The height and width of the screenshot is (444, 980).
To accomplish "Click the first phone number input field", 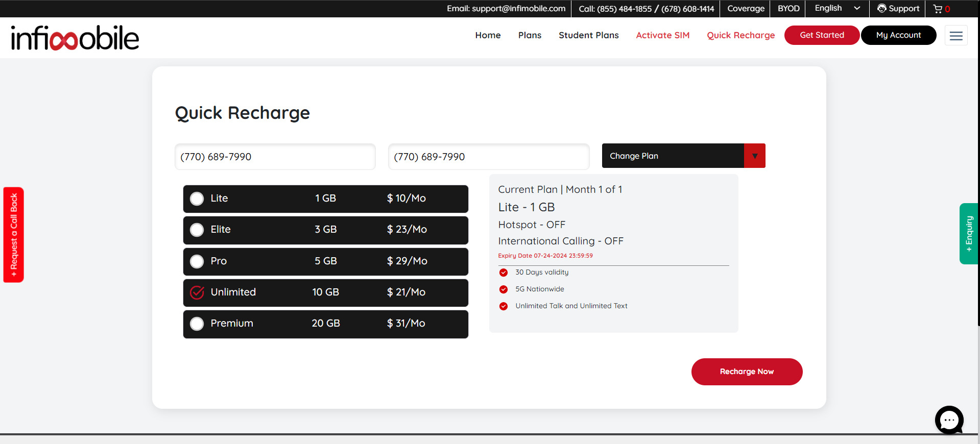I will tap(275, 157).
